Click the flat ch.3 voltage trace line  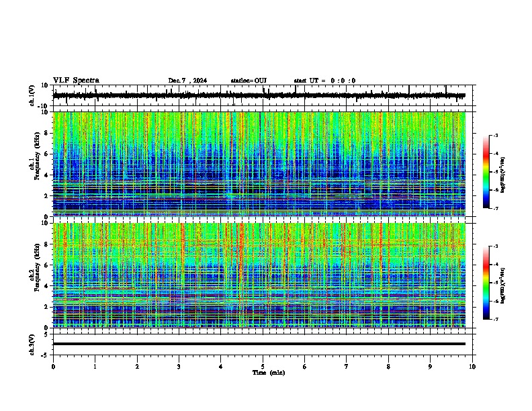click(259, 344)
